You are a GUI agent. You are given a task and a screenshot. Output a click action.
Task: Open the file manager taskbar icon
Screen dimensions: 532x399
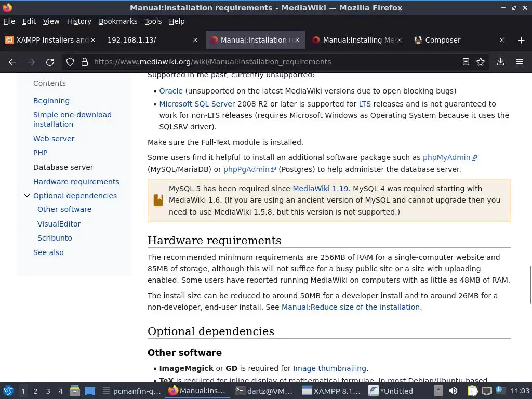coord(75,391)
